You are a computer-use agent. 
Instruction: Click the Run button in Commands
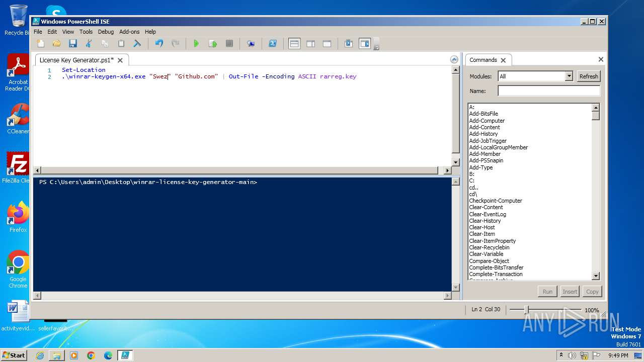pyautogui.click(x=547, y=292)
